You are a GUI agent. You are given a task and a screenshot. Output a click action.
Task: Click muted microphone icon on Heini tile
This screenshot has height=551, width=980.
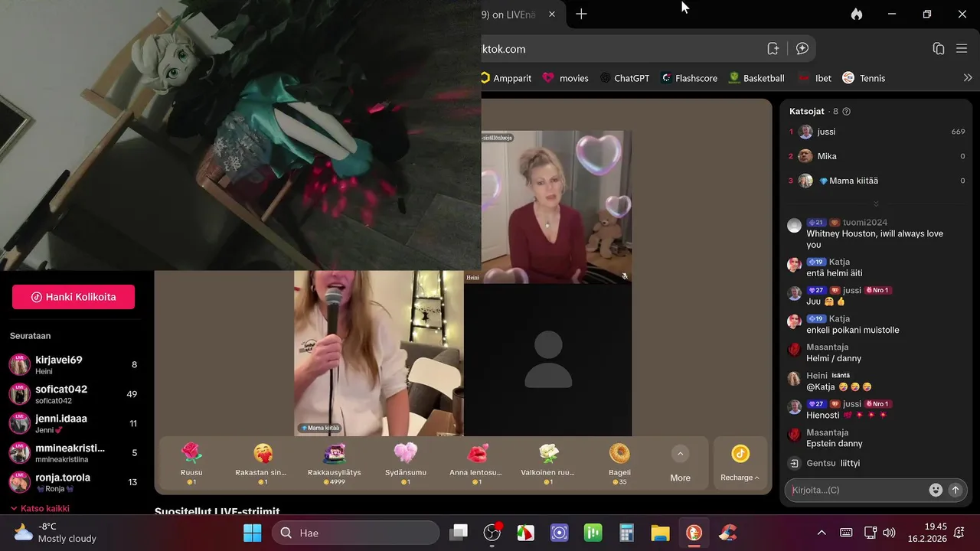625,276
